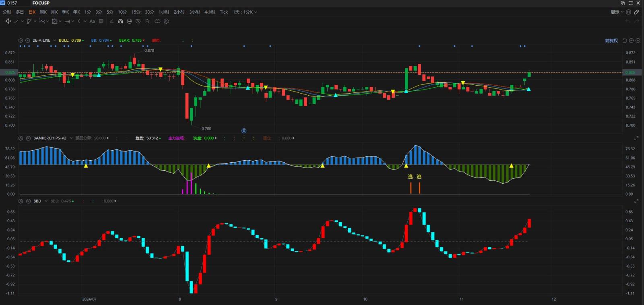Maximize the BBD indicator panel

(636, 201)
